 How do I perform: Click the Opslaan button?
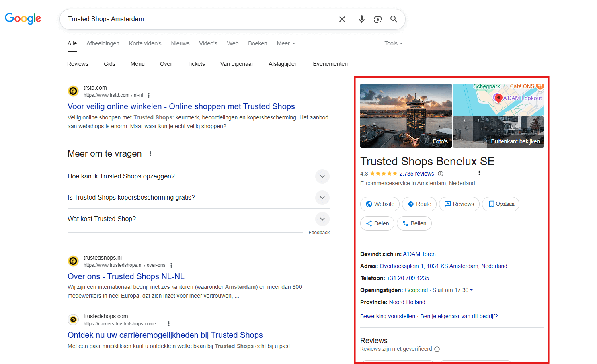(501, 204)
